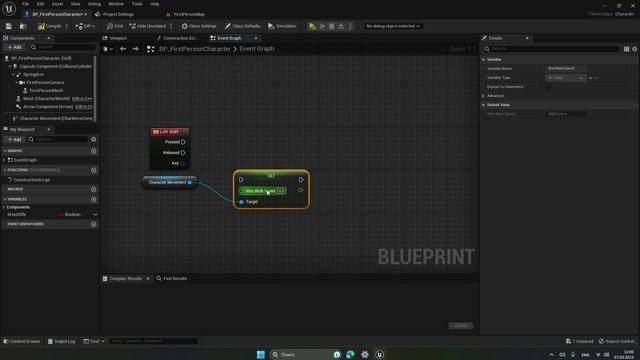Open Class Settings
Viewport: 640px width, 360px height.
pyautogui.click(x=199, y=26)
